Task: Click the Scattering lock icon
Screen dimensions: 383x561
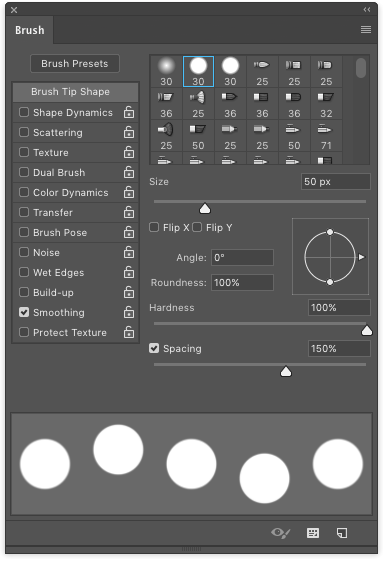Action: (129, 132)
